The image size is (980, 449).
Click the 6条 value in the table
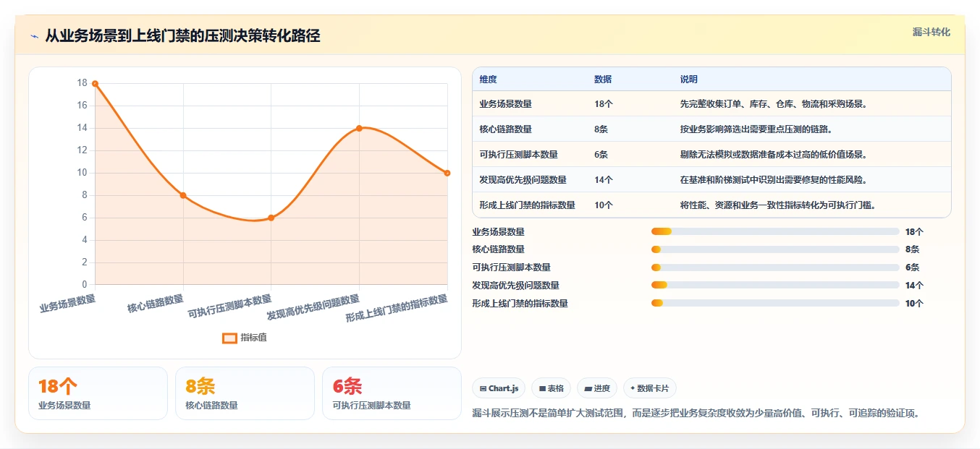[601, 155]
